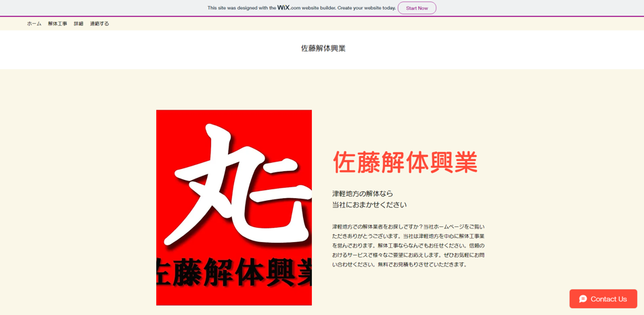The height and width of the screenshot is (315, 644).
Task: Click the 津軽地方の解体なら subheading line
Action: pos(363,194)
